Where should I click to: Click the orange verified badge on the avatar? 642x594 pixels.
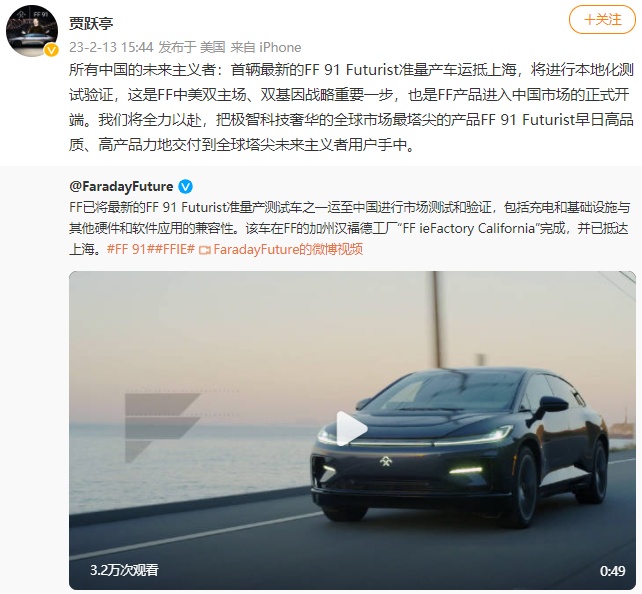click(51, 50)
